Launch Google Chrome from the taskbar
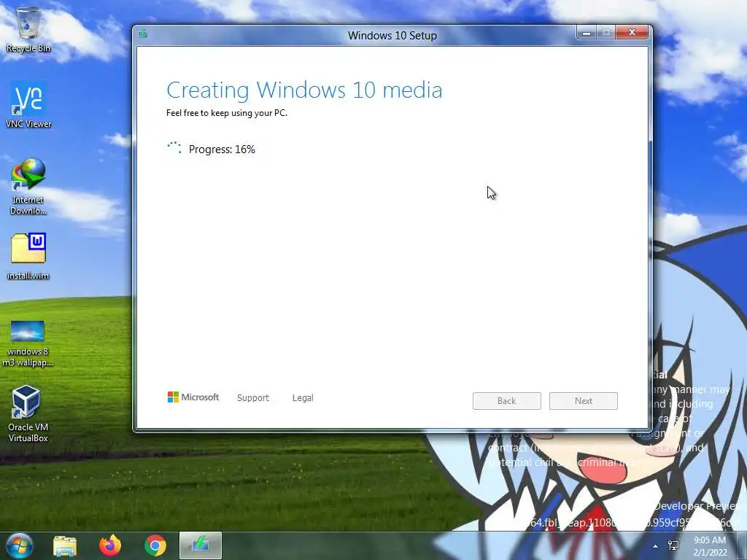Image resolution: width=747 pixels, height=560 pixels. (155, 545)
